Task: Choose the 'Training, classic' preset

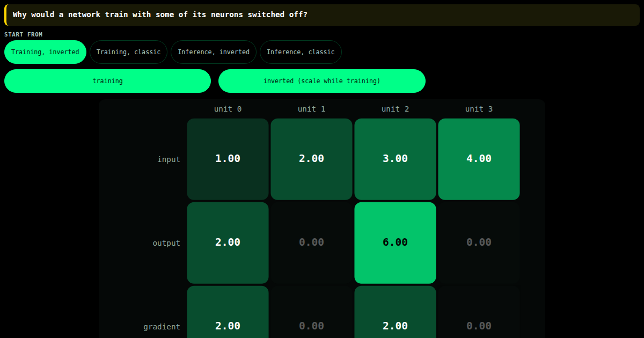Action: pyautogui.click(x=128, y=52)
